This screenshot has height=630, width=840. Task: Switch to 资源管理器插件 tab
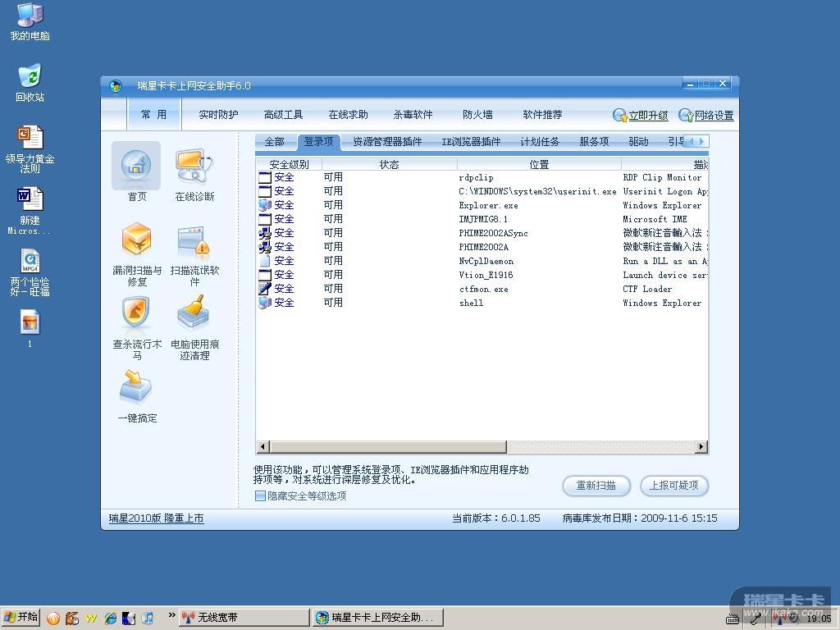[x=387, y=141]
